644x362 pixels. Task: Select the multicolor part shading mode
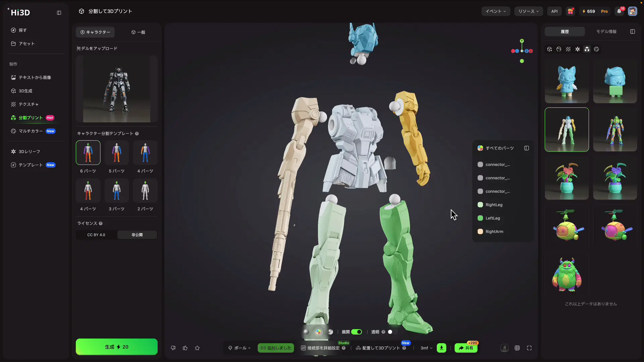click(318, 332)
